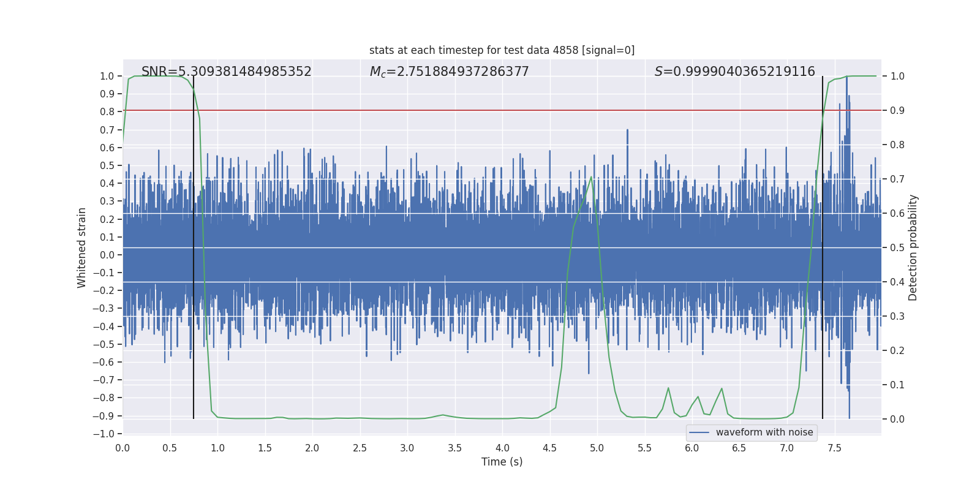Click the tall blue spike reaching 0.7 strain
This screenshot has width=980, height=490.
tap(627, 132)
